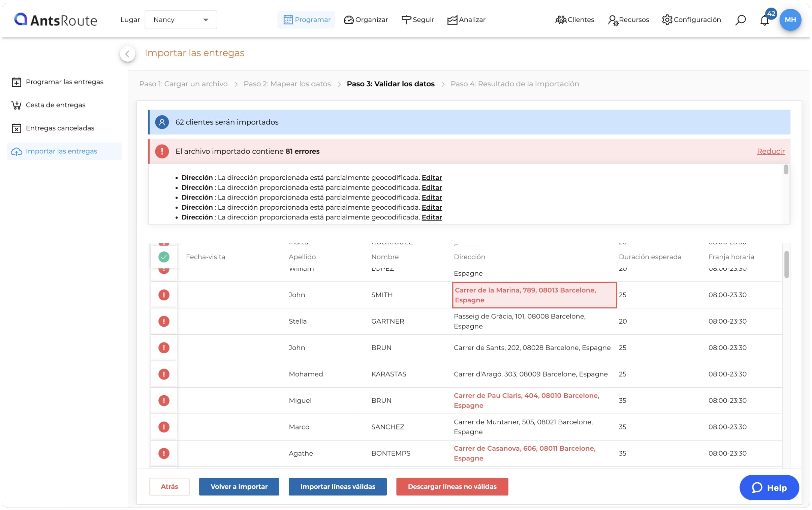This screenshot has height=510, width=812.
Task: Click Paso 3: Validar los datos
Action: [391, 84]
